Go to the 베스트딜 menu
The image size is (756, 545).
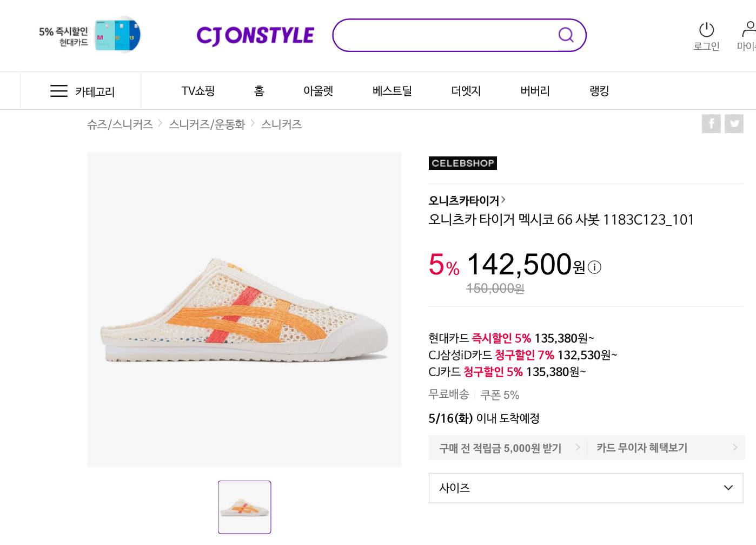[392, 91]
